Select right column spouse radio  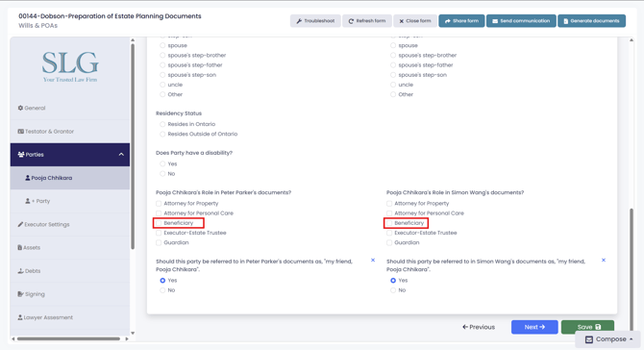tap(393, 45)
